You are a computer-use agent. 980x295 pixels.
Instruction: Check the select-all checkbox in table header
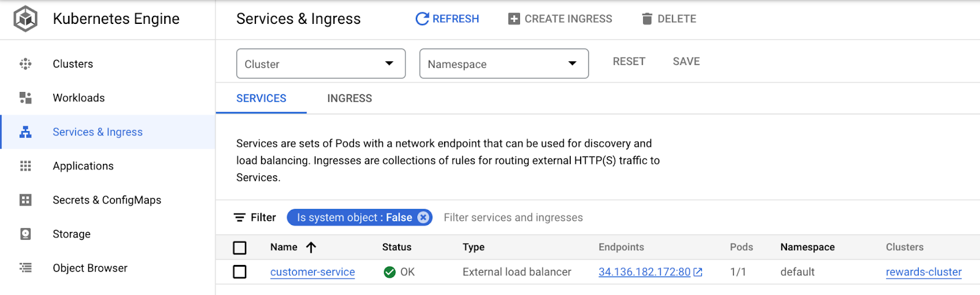pyautogui.click(x=239, y=248)
